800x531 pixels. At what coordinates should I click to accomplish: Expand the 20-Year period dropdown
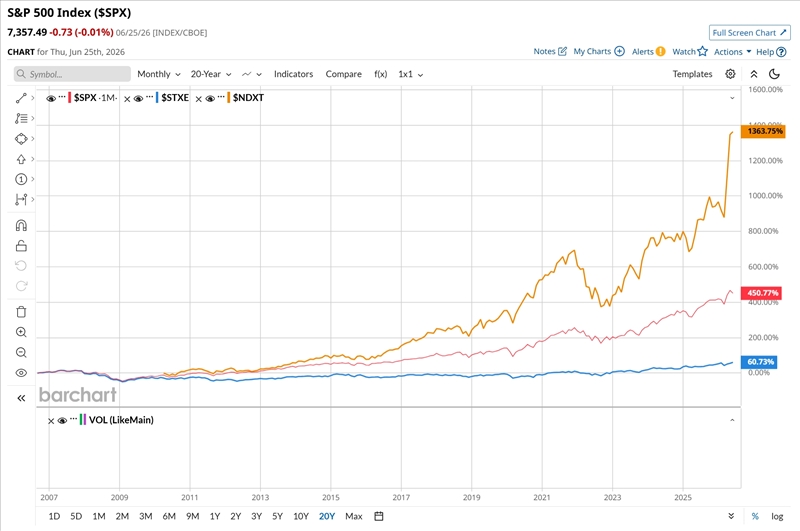(x=211, y=74)
